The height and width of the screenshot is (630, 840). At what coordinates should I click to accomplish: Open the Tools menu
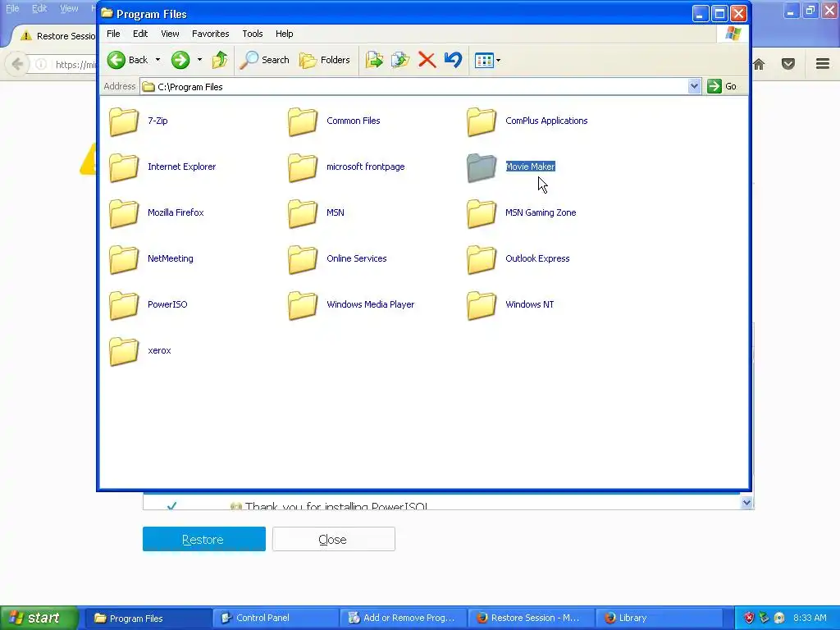tap(253, 34)
